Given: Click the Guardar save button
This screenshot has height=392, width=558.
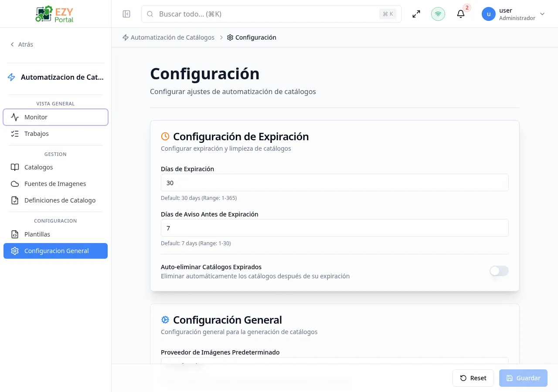Looking at the screenshot, I should [x=523, y=378].
